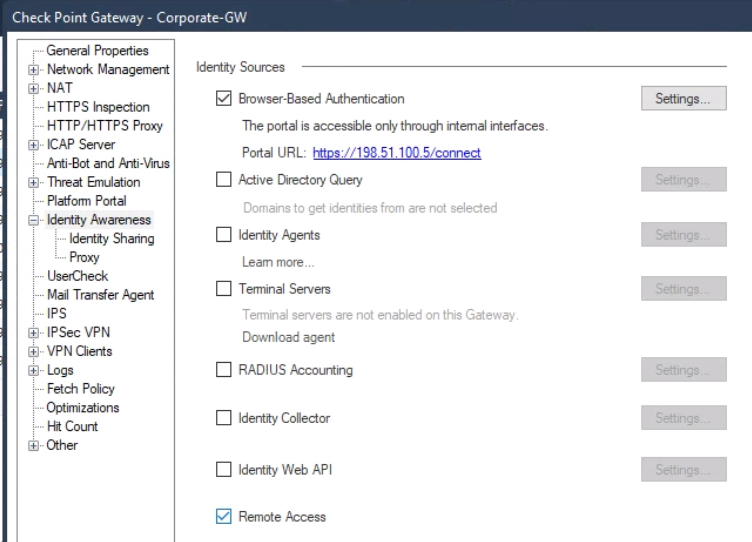The height and width of the screenshot is (542, 752).
Task: Select VPN Clients in tree
Action: point(80,351)
